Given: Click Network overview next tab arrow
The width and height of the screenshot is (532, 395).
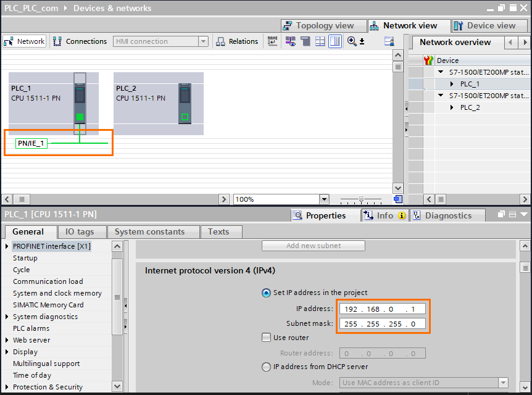Looking at the screenshot, I should (x=525, y=43).
